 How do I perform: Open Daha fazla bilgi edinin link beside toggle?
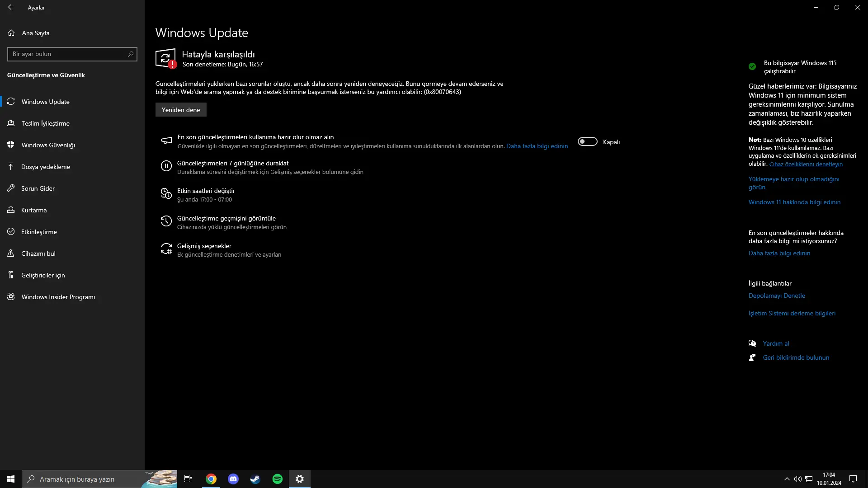tap(537, 146)
